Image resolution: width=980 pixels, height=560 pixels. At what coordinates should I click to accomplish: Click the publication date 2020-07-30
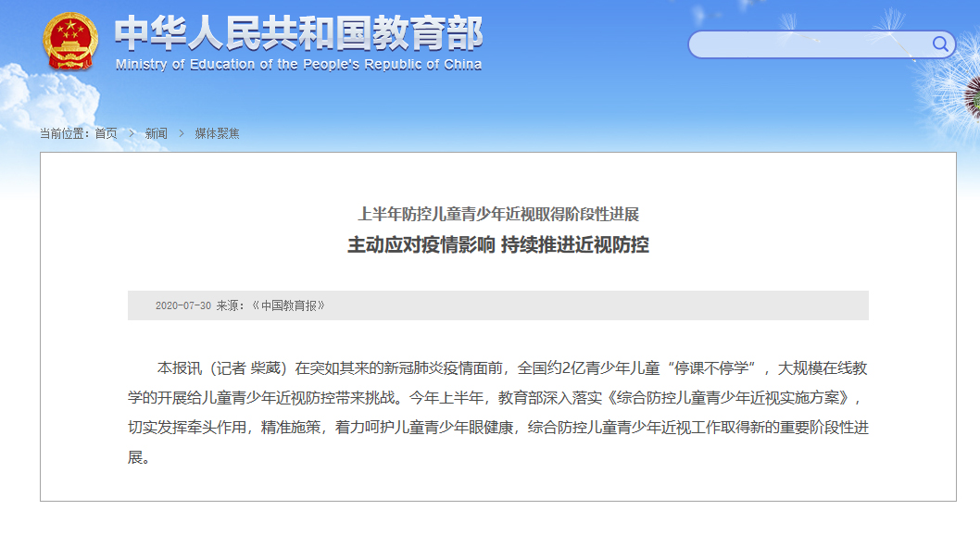pyautogui.click(x=183, y=305)
